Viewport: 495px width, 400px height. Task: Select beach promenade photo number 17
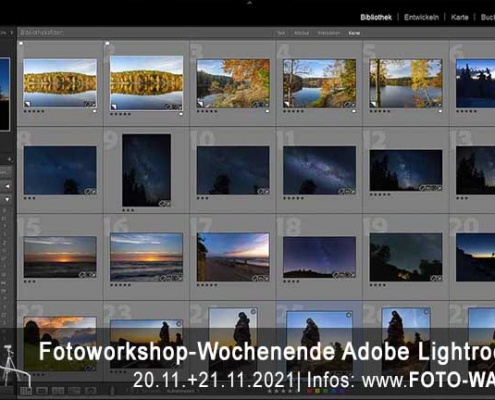233,257
